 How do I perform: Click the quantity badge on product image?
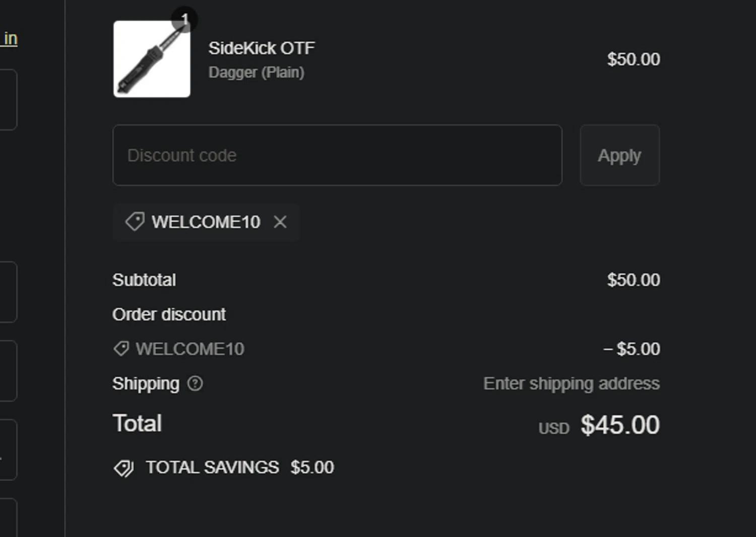point(184,19)
